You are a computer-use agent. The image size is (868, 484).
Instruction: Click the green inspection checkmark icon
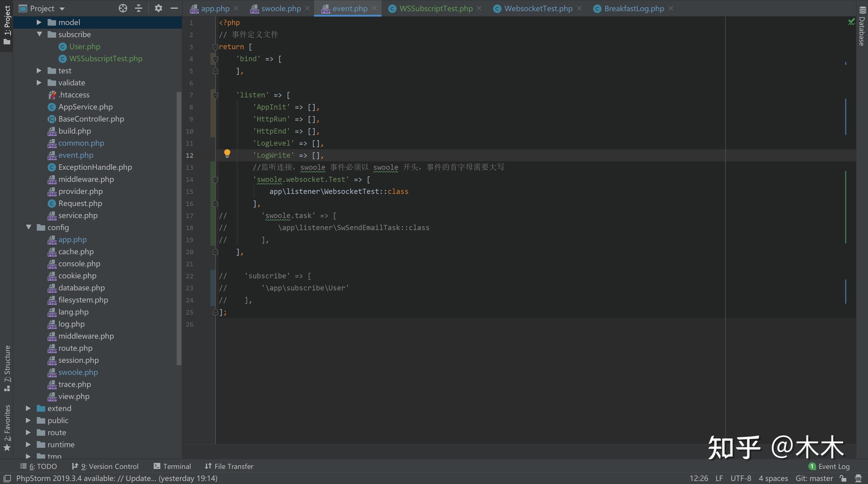(851, 22)
